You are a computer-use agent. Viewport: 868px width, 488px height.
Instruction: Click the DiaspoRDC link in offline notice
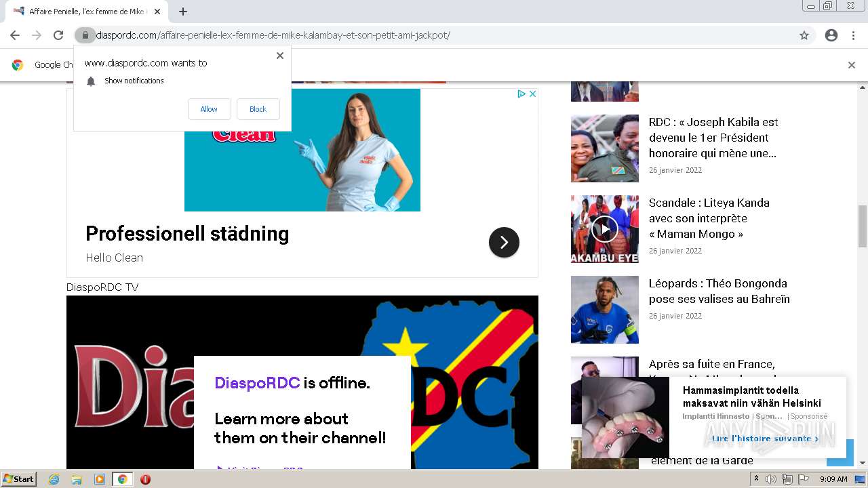pyautogui.click(x=257, y=383)
